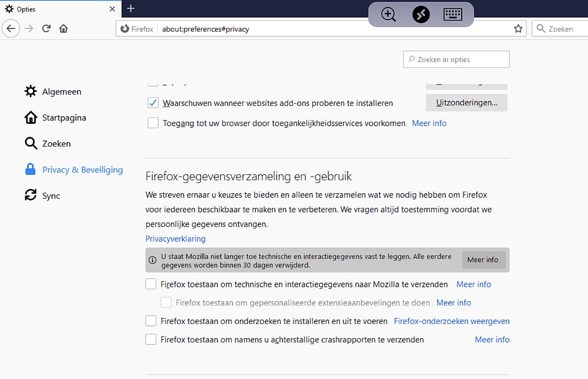The height and width of the screenshot is (379, 588).
Task: Open the Privacyverklaring link
Action: pos(175,239)
